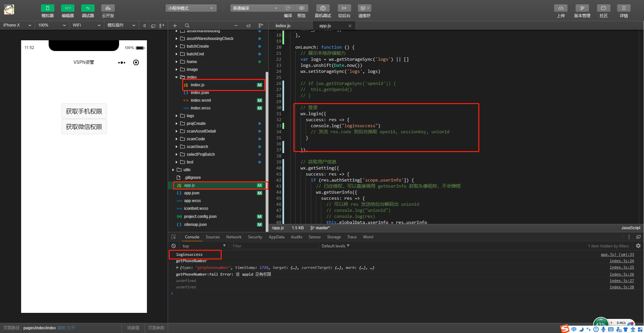Open the Wxml debugger tab
The width and height of the screenshot is (644, 333).
[368, 237]
